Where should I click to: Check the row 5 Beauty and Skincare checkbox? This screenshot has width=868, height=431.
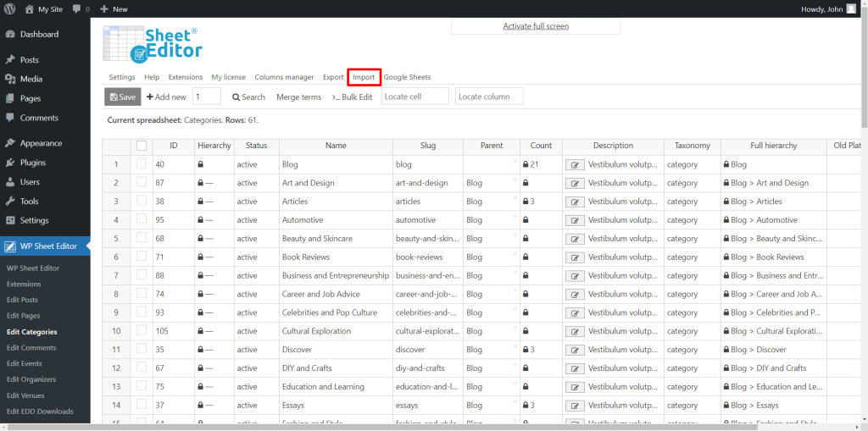point(142,238)
